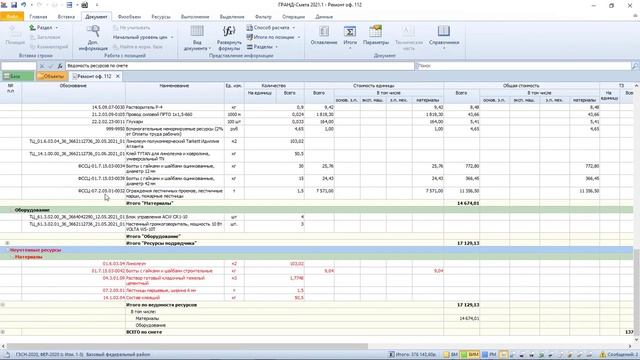The width and height of the screenshot is (640, 360).
Task: Expand the ВСЕГО по смете row
Action: [x=3, y=332]
